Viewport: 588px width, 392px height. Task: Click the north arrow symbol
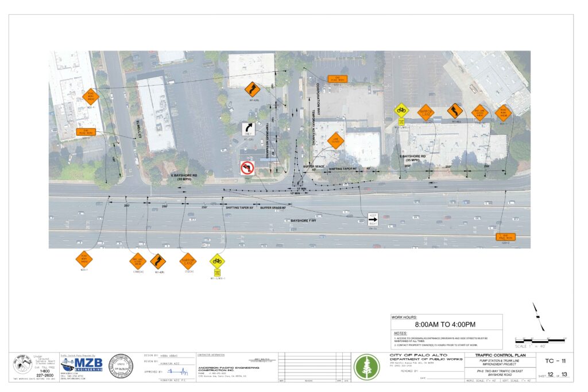coord(539,317)
